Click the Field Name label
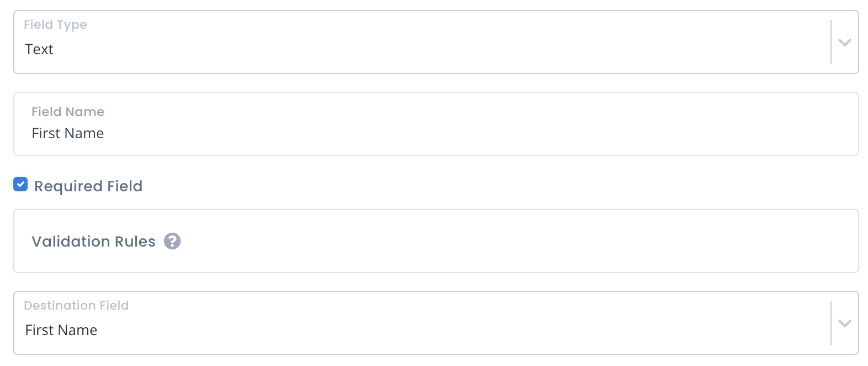The image size is (868, 366). coord(68,112)
